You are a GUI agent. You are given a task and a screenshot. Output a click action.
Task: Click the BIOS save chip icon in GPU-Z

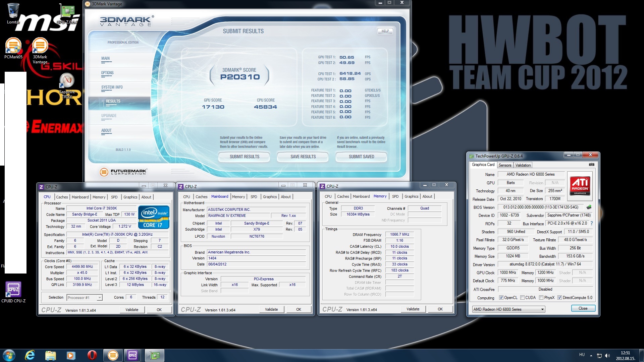pos(589,207)
